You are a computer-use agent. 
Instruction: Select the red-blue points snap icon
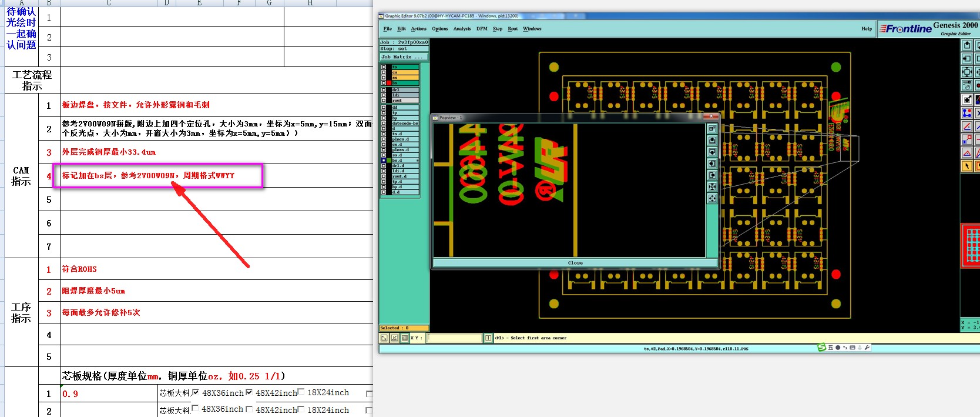point(966,139)
